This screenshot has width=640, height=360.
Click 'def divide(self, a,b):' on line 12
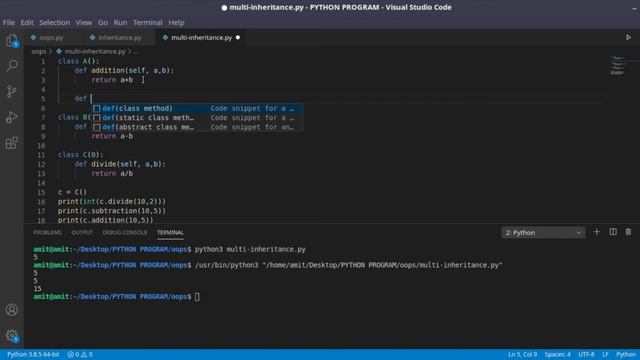pos(120,164)
